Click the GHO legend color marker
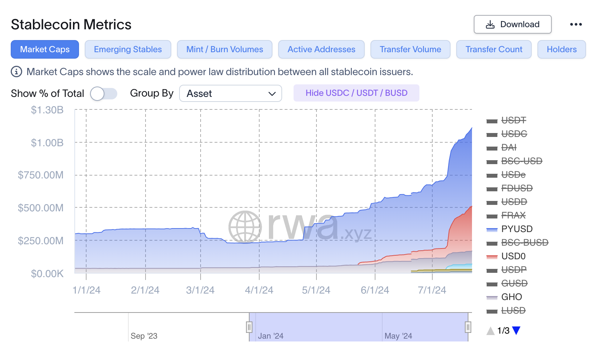600x364 pixels. [x=492, y=297]
